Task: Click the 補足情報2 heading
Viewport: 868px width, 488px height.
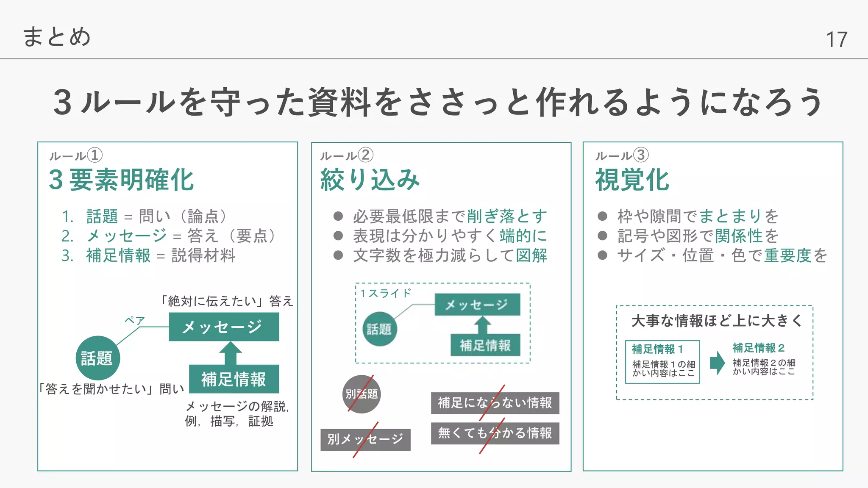Action: 759,348
